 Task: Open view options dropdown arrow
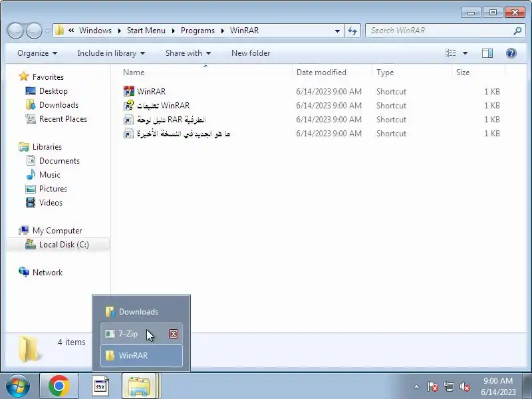[x=465, y=53]
